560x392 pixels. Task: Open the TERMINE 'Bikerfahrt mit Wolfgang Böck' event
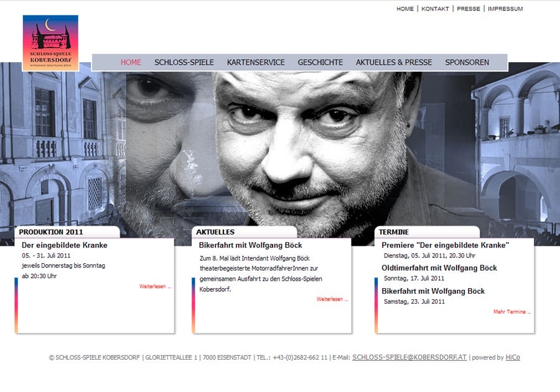(x=433, y=291)
